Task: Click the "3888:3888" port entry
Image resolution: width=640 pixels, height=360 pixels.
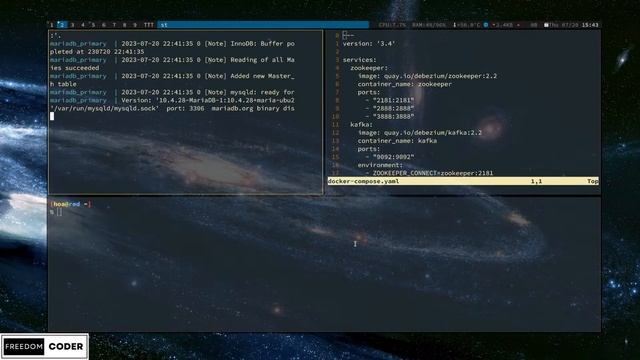Action: [390, 116]
